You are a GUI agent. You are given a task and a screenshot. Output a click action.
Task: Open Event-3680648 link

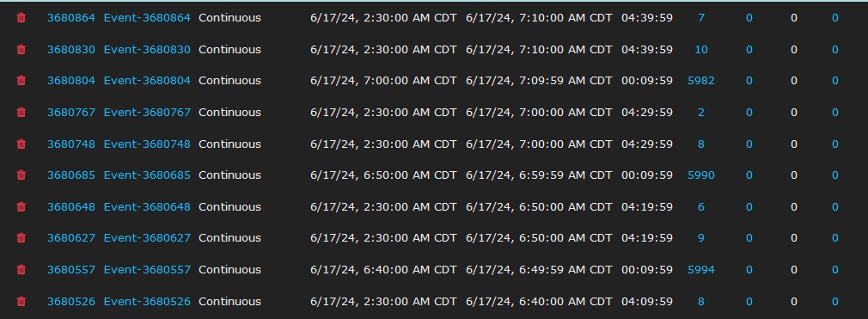point(147,206)
